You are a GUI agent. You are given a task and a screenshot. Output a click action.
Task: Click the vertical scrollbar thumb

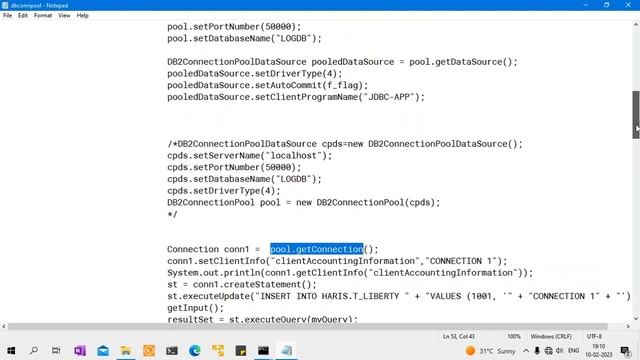(636, 115)
